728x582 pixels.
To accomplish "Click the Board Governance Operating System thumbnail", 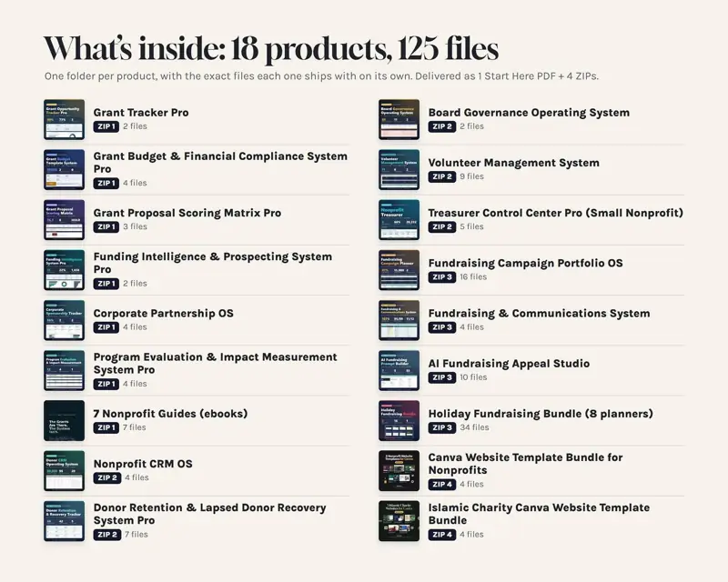I will tap(399, 119).
